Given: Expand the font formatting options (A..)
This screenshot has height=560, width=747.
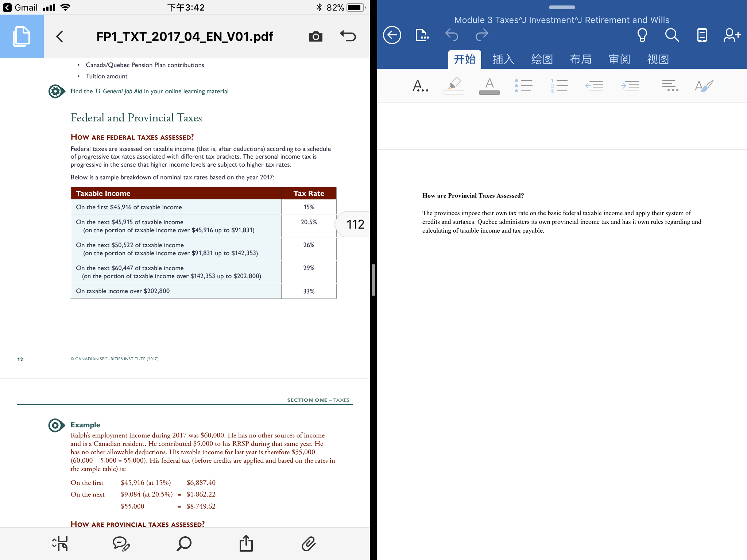Looking at the screenshot, I should (x=420, y=86).
